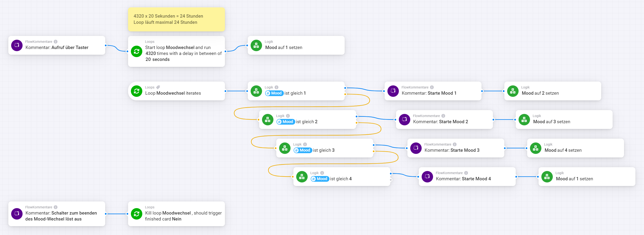Select the Mood tag in 'ist gleich 1' card
Screen dimensions: 644x235
coord(274,93)
